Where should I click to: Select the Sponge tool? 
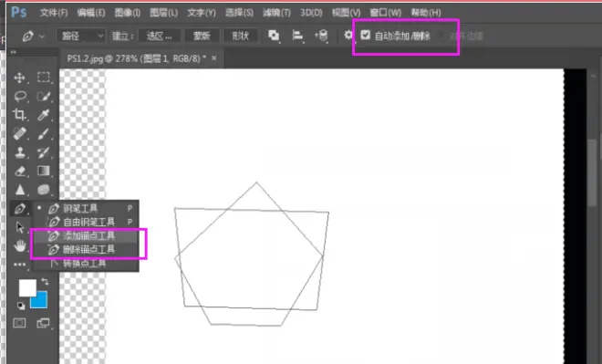(x=44, y=189)
